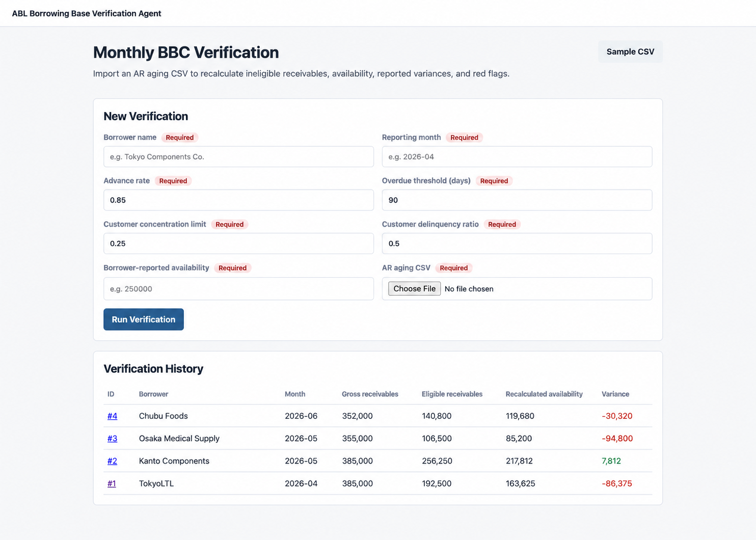Click the No file chosen text
Viewport: 756px width, 540px height.
coord(469,289)
